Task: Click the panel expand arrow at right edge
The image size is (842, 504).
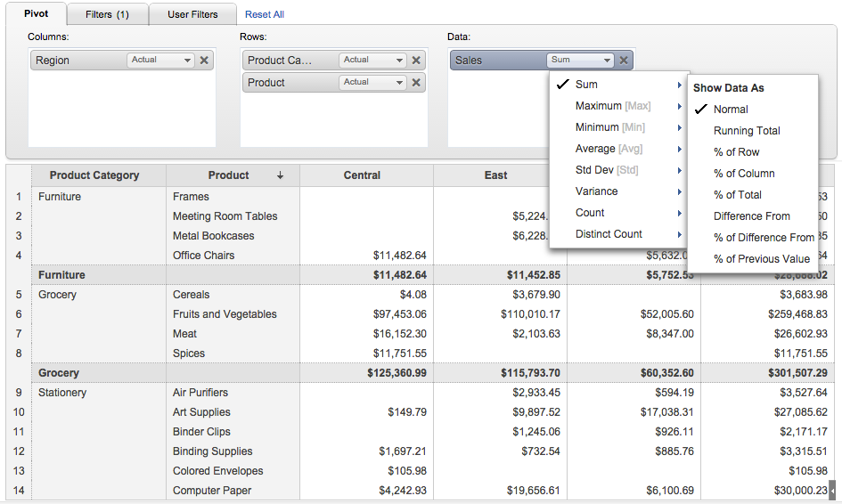Action: 832,491
